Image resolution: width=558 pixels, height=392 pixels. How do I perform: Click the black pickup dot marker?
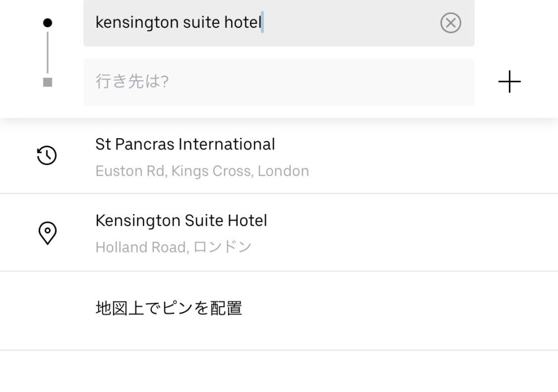pyautogui.click(x=47, y=23)
